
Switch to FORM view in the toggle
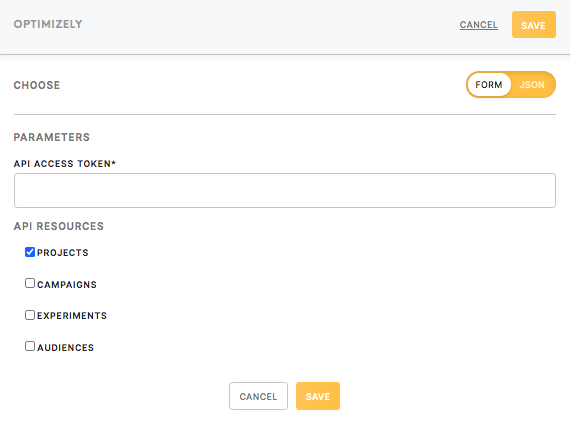[489, 85]
